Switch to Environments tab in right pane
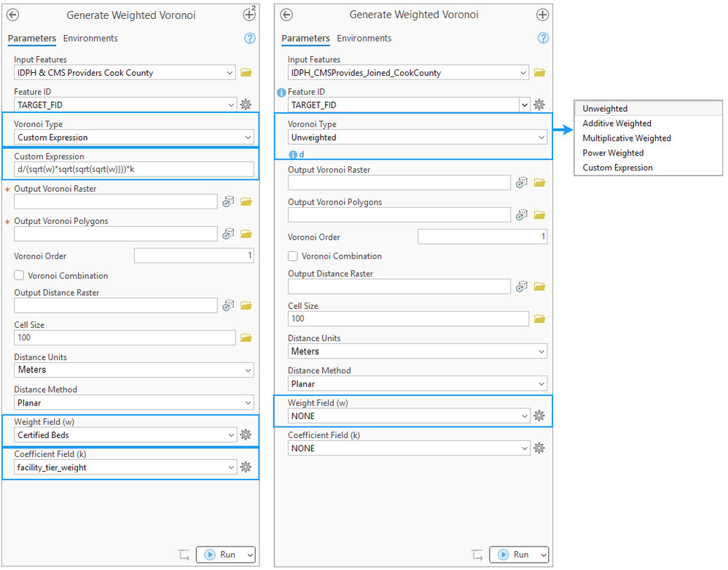Screen dimensions: 728x570 click(364, 38)
